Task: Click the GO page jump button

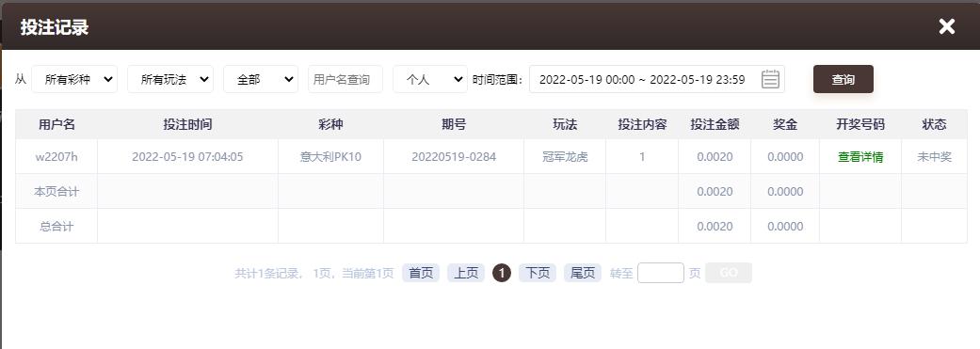Action: tap(729, 273)
